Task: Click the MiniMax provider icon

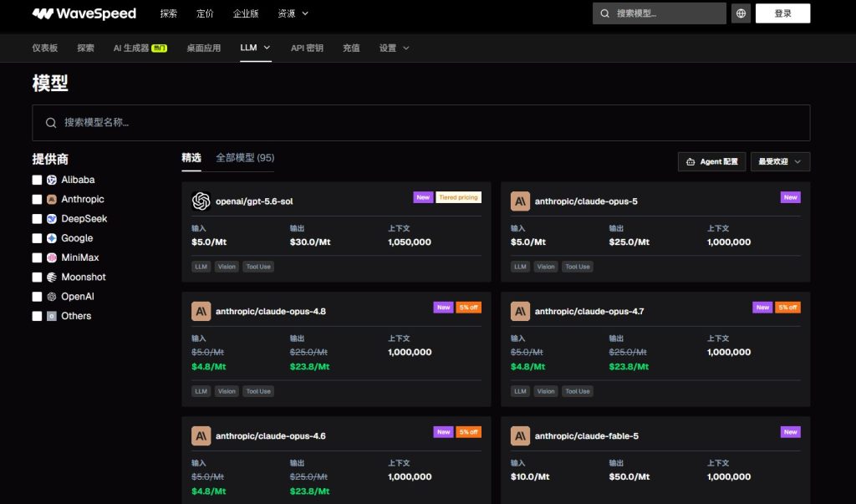Action: coord(52,257)
